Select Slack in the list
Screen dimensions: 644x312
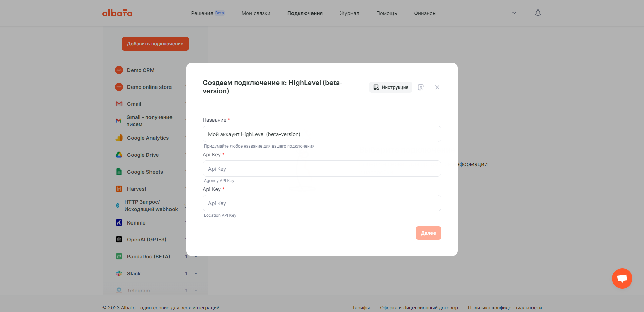(134, 273)
